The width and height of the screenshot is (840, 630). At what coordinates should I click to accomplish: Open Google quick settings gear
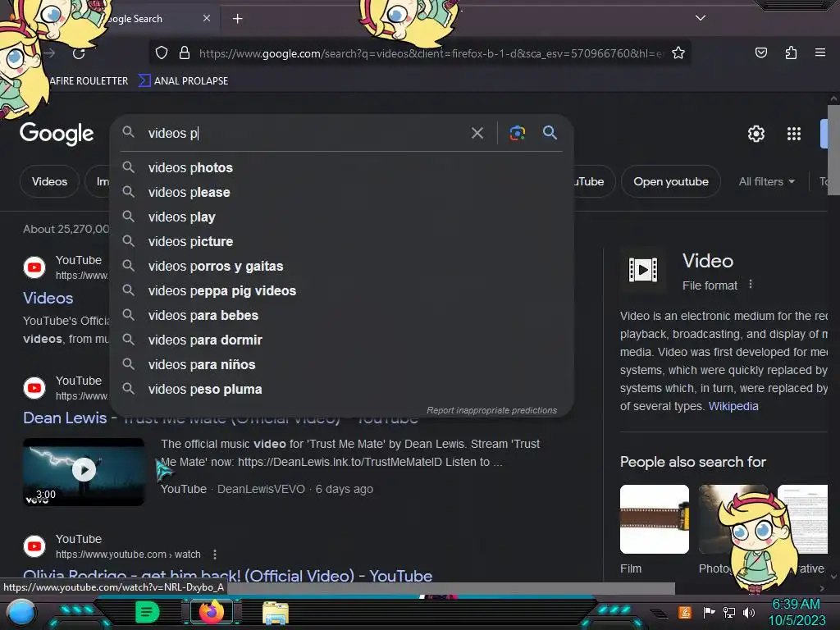point(756,134)
